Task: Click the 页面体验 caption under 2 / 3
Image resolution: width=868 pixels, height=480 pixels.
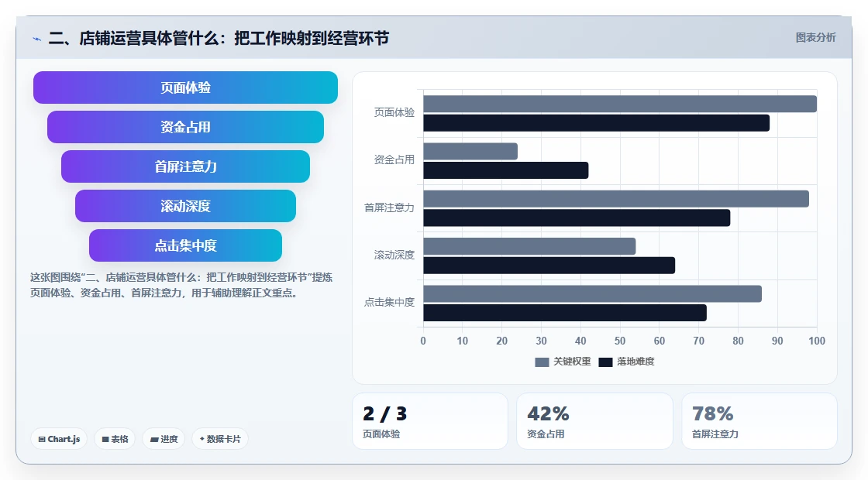Action: [x=381, y=434]
